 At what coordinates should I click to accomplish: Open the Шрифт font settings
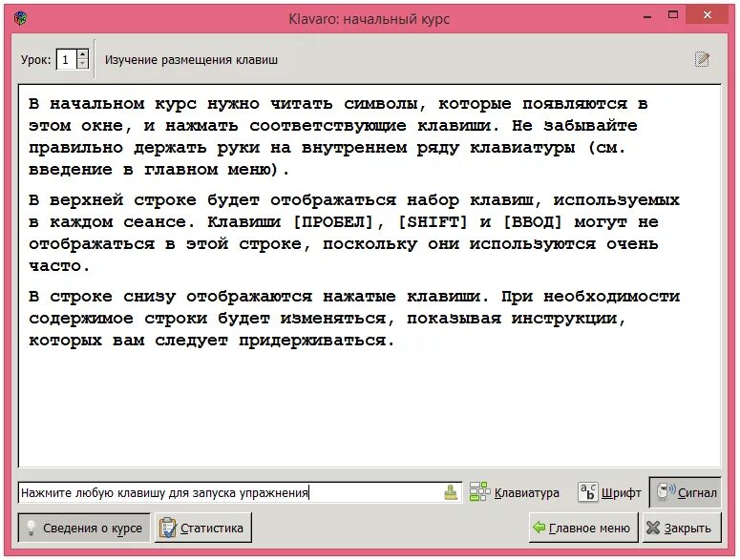click(x=609, y=492)
